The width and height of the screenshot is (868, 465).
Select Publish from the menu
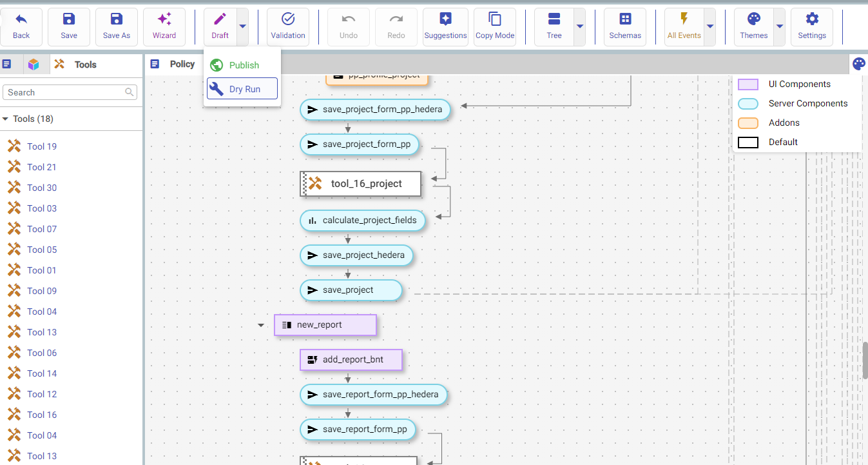point(243,65)
